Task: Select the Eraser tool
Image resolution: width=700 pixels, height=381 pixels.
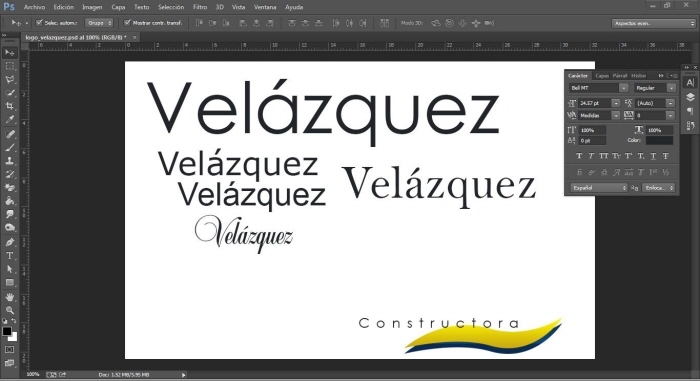Action: pos(9,188)
